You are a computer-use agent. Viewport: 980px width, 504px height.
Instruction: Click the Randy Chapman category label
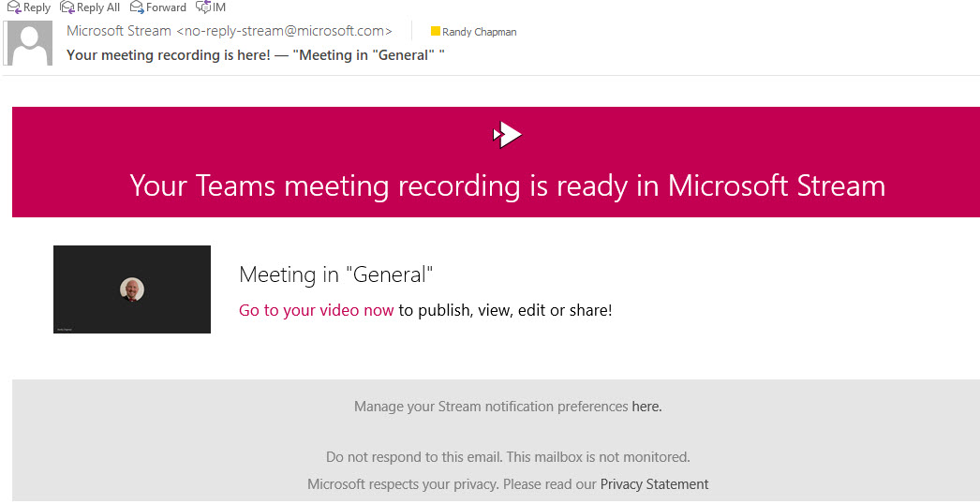tap(479, 32)
